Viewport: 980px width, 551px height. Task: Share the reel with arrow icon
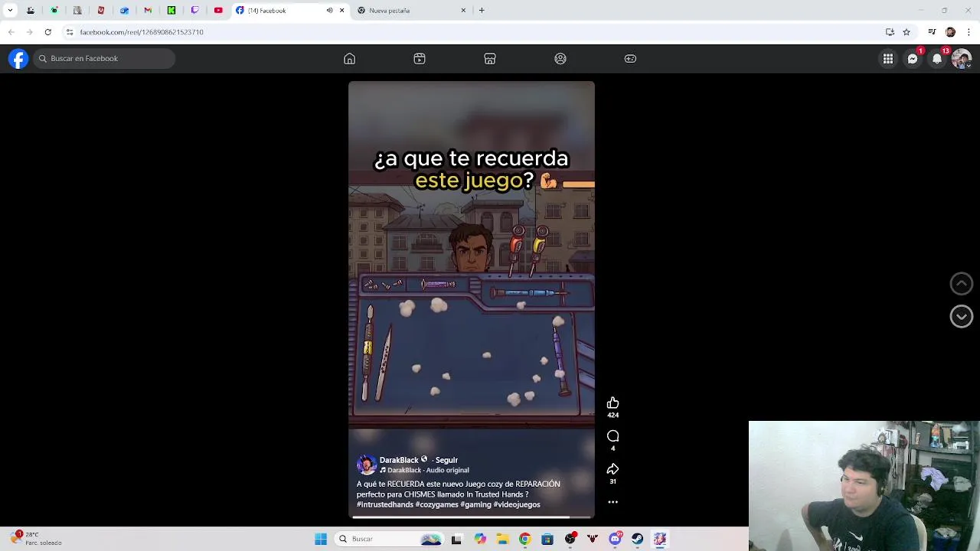(x=612, y=469)
